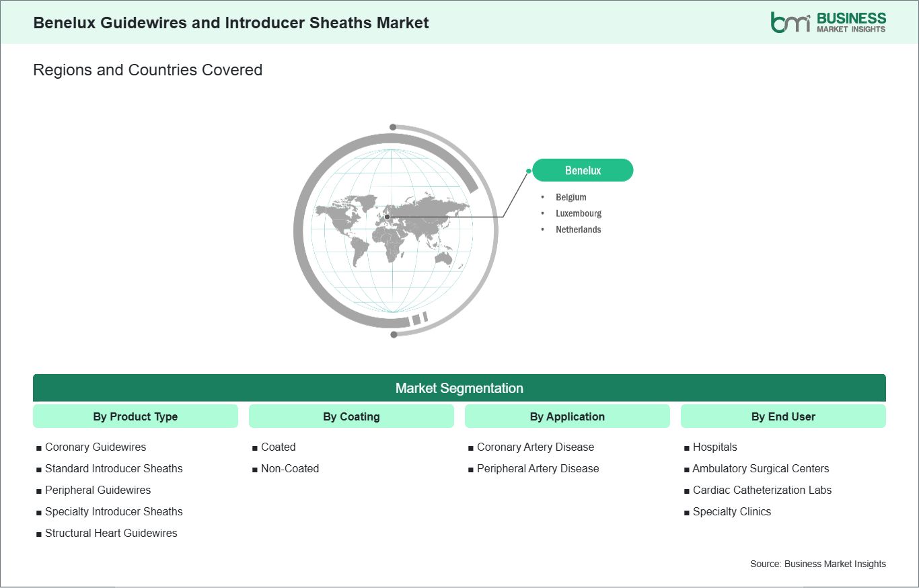The width and height of the screenshot is (919, 588).
Task: Click the bullet icon beside Hospitals
Action: click(x=687, y=447)
